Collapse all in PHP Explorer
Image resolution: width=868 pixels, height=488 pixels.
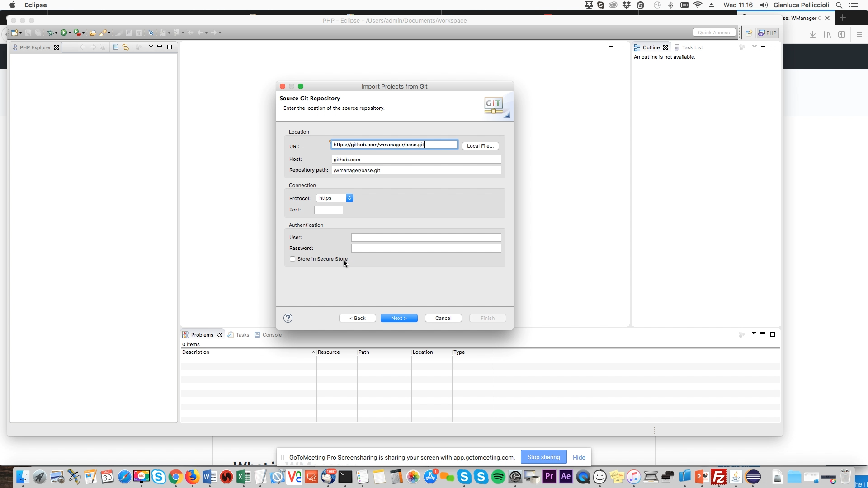point(115,47)
